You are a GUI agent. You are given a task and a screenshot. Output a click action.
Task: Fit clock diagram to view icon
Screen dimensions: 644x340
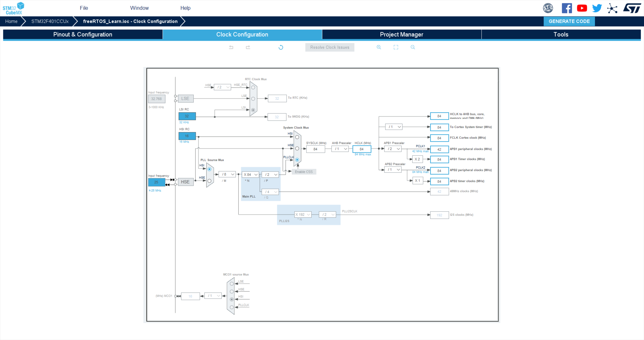(396, 47)
